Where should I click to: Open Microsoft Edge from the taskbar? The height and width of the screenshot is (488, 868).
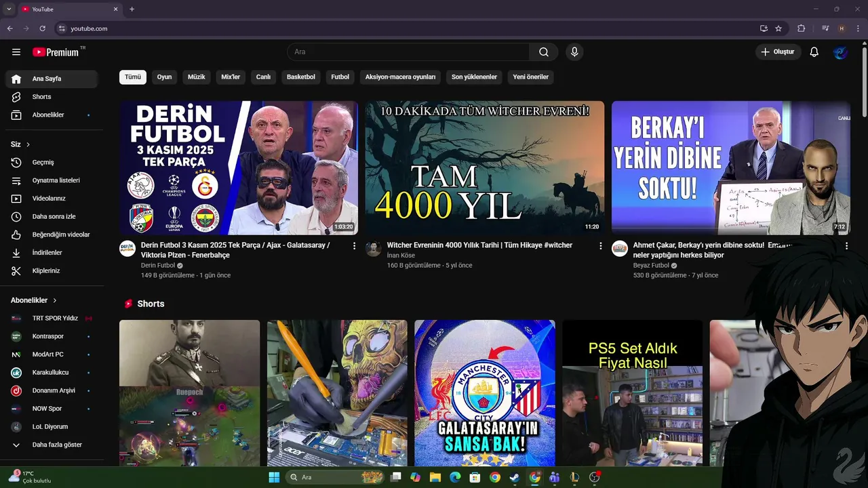coord(455,477)
